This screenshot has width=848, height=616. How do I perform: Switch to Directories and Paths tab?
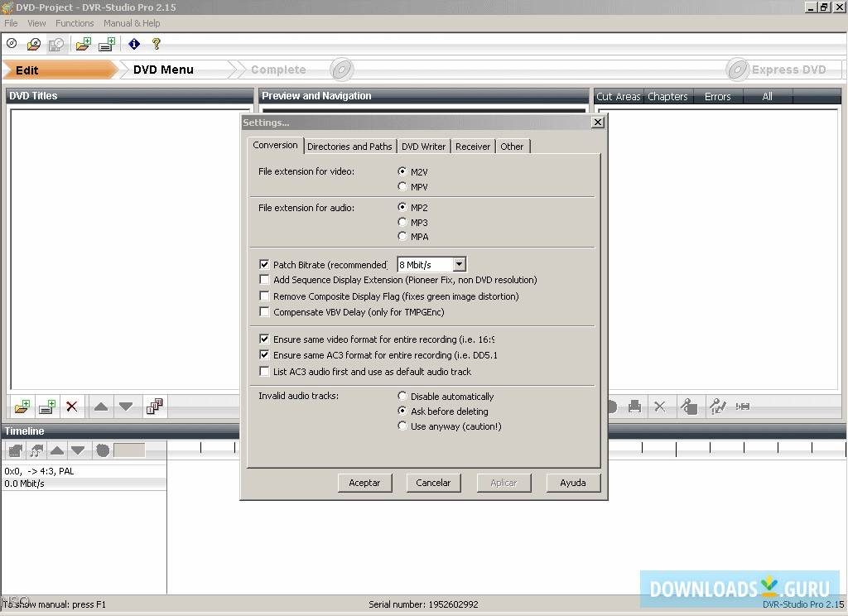point(350,147)
